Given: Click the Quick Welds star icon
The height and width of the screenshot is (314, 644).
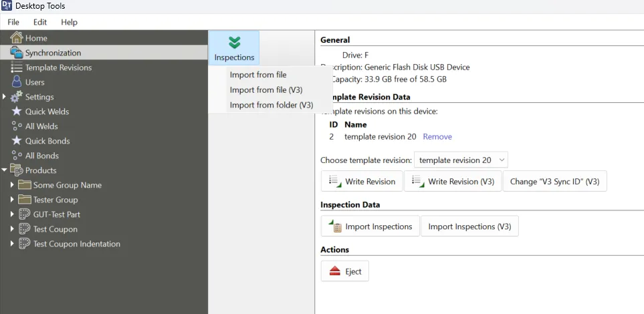Looking at the screenshot, I should tap(17, 111).
